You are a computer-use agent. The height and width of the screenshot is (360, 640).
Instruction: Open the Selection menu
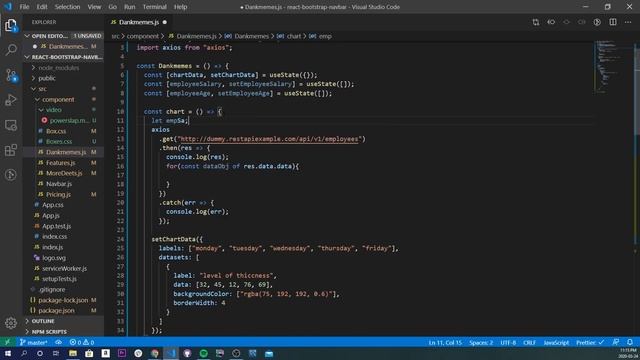(67, 7)
